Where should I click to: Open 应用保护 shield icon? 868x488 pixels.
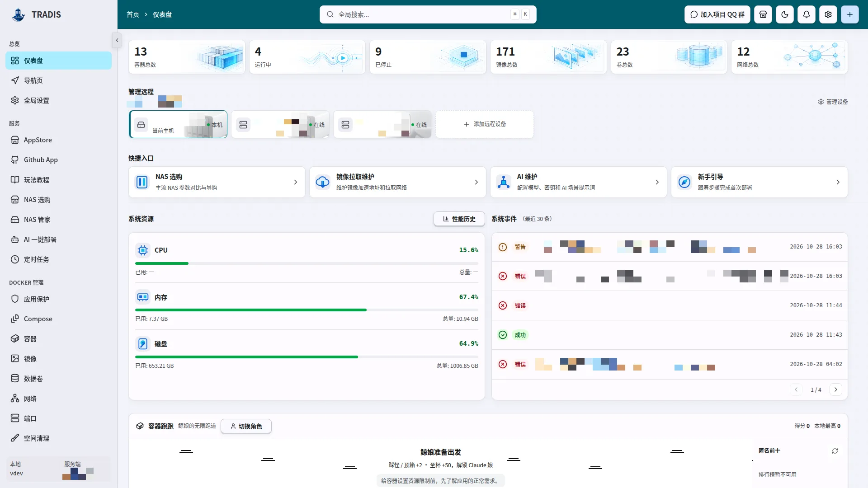[15, 299]
